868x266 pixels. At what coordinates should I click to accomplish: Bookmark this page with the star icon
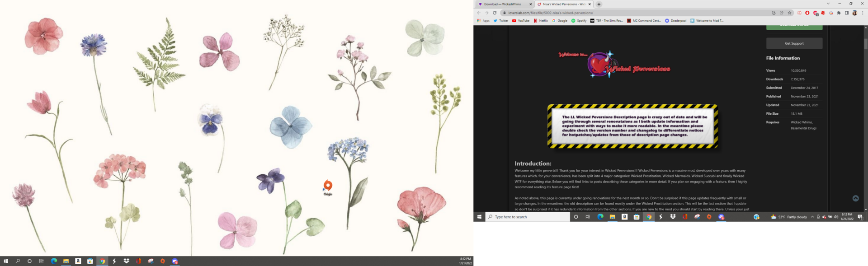tap(789, 13)
